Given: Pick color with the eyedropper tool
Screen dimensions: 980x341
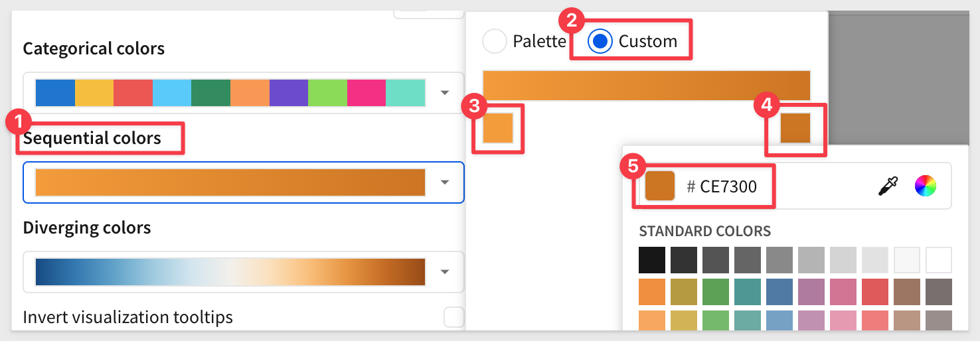Looking at the screenshot, I should (888, 186).
